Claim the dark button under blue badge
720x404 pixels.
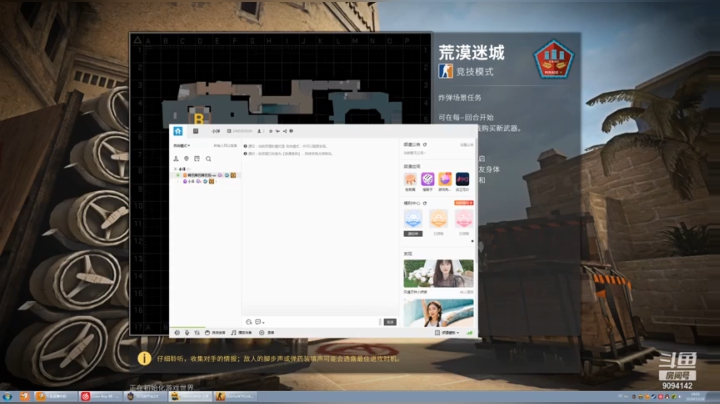(x=413, y=234)
